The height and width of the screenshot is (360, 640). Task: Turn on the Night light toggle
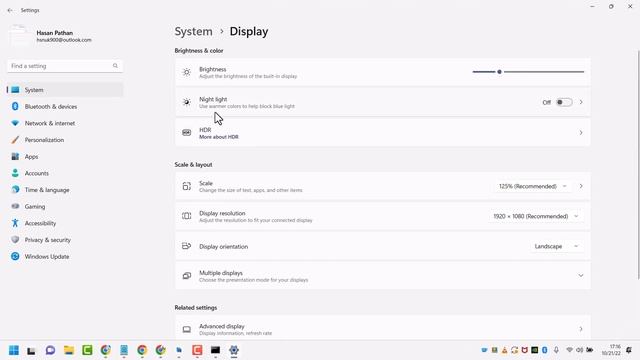(x=564, y=102)
